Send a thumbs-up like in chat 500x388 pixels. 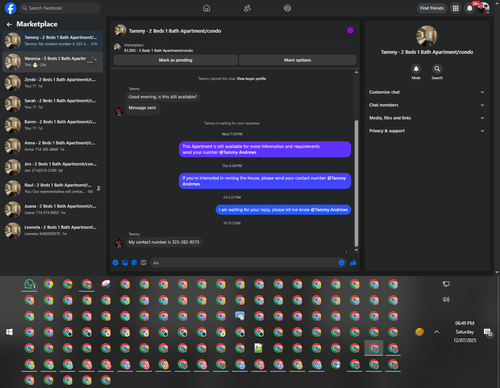pos(353,263)
